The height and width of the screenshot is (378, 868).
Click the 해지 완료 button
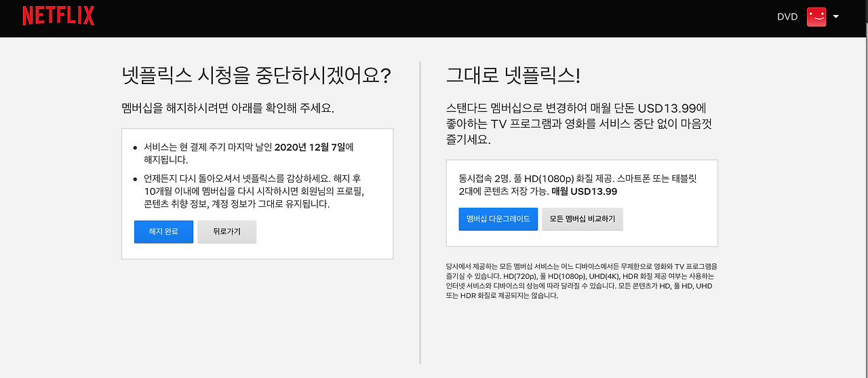163,231
